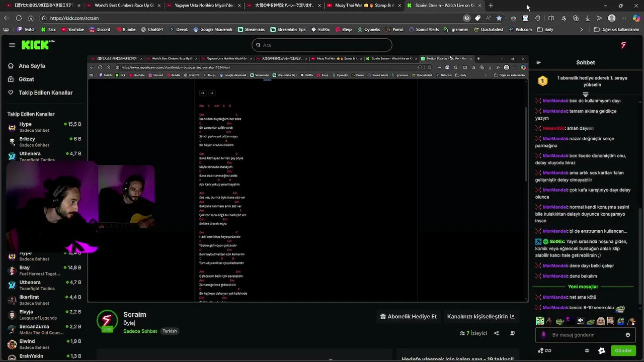Click Kanalınızı kişiselleştirin button
This screenshot has height=362, width=644.
coord(480,317)
